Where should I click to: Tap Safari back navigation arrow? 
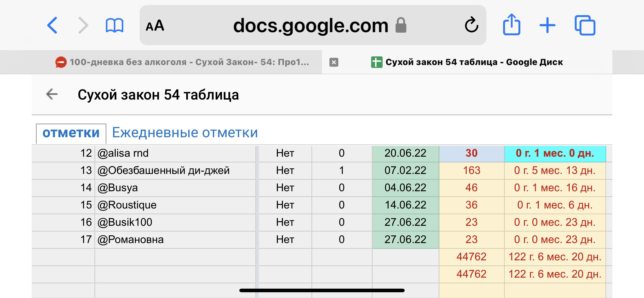[x=52, y=25]
